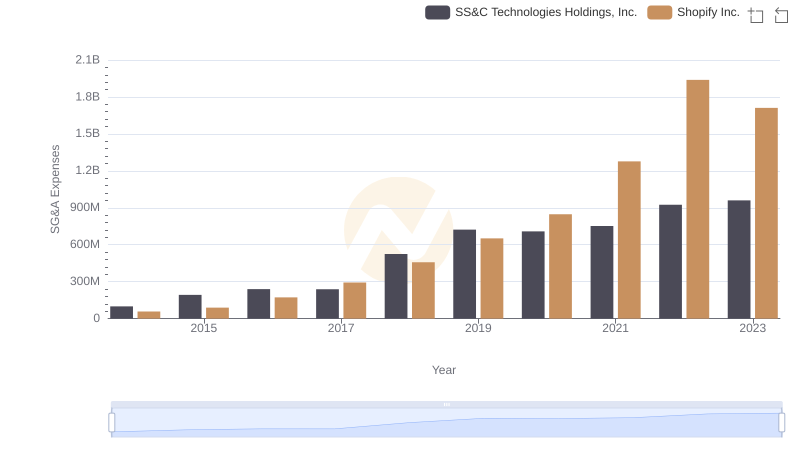Click the SS&C bar for 2023
Image resolution: width=800 pixels, height=461 pixels.
(739, 259)
